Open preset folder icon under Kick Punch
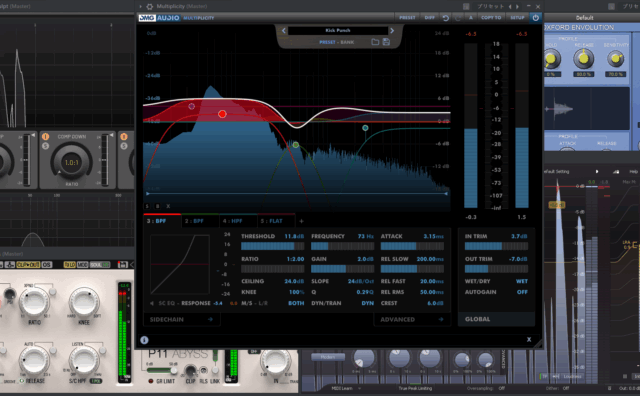The width and height of the screenshot is (640, 396). pos(375,42)
